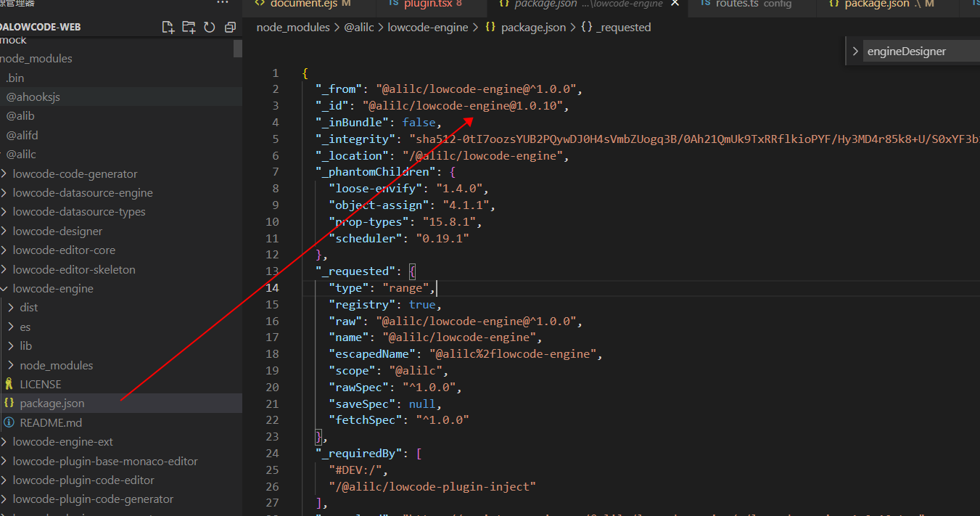Close the active package.json tab

(675, 4)
